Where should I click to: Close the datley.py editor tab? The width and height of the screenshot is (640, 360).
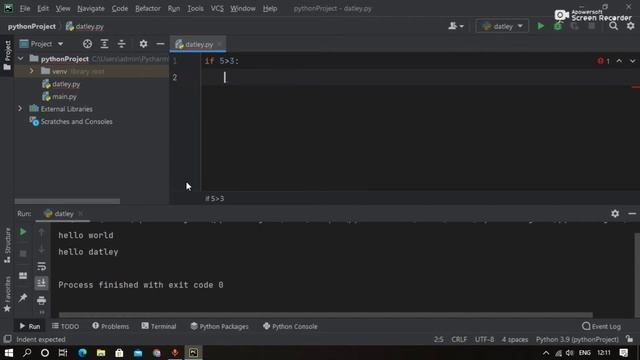220,44
